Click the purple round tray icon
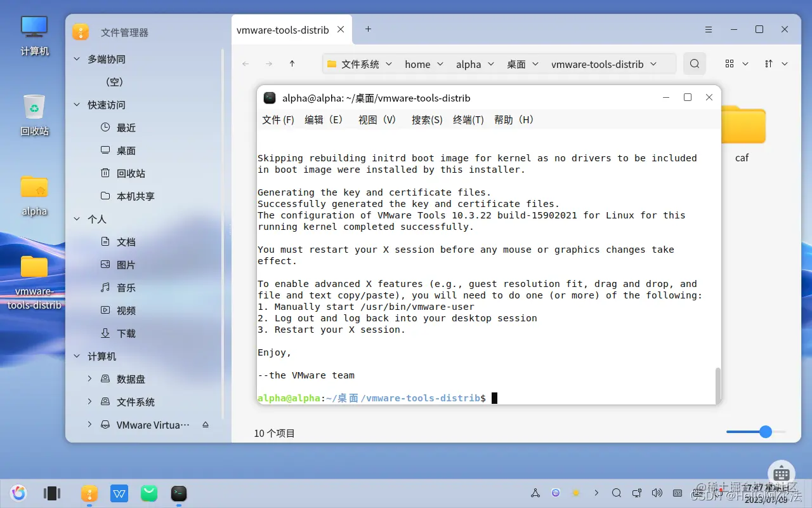812x508 pixels. [x=556, y=493]
